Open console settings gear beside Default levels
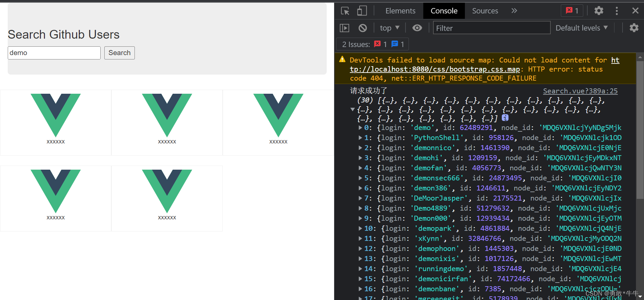Viewport: 644px width, 300px height. tap(634, 28)
